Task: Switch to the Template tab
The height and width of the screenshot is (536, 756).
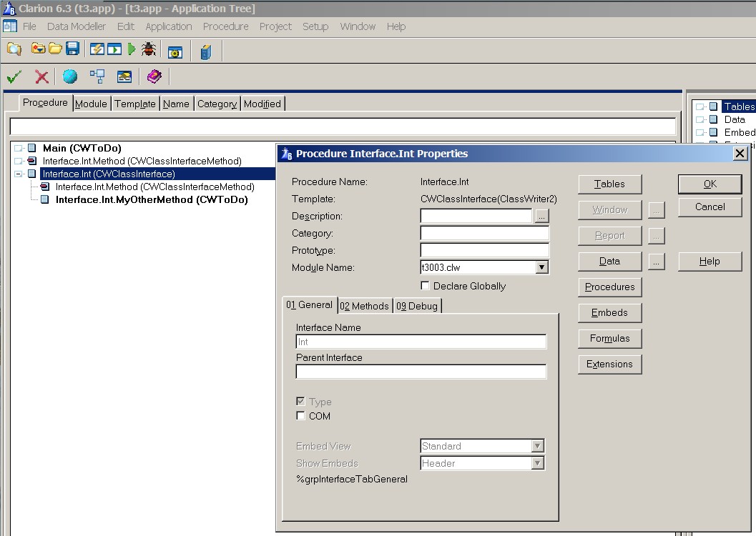Action: (x=135, y=104)
